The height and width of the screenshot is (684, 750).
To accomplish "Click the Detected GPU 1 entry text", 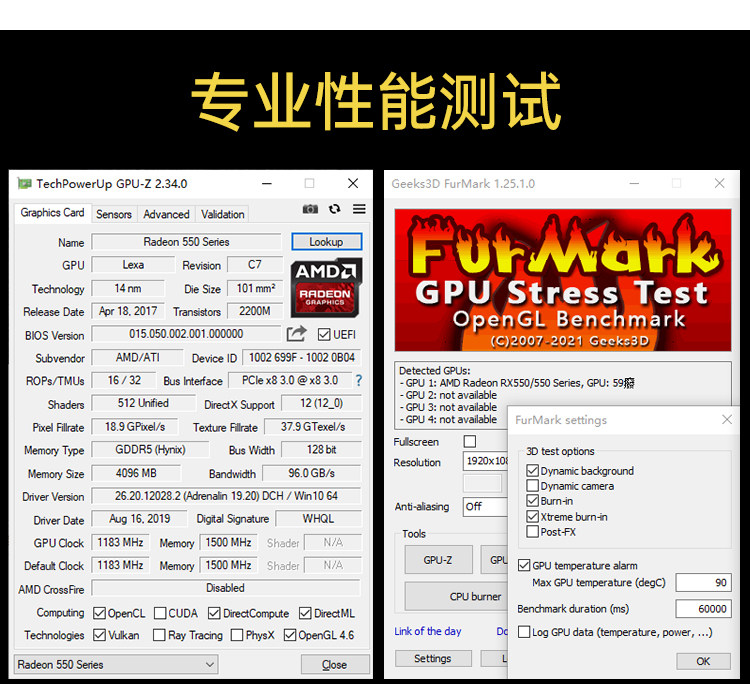I will (x=517, y=383).
